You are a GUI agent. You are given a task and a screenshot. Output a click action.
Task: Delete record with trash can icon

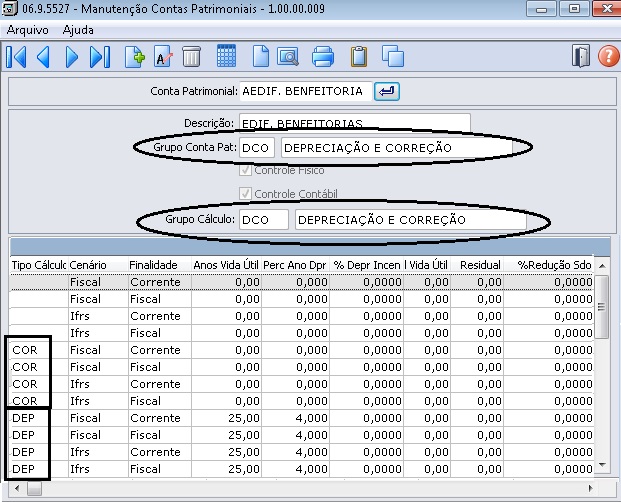pos(192,57)
